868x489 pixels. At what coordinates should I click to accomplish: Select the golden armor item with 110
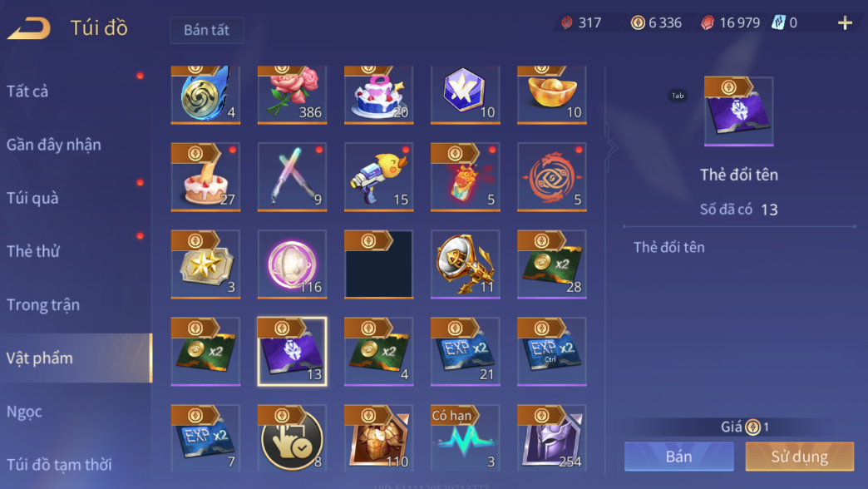tap(378, 438)
